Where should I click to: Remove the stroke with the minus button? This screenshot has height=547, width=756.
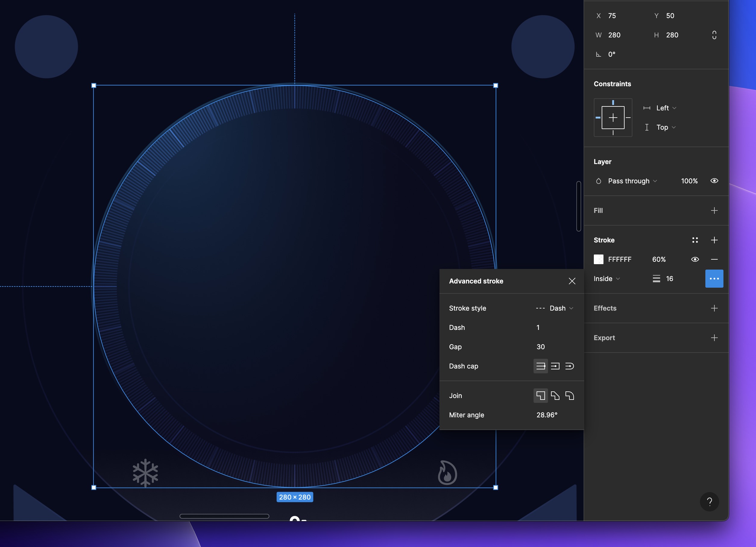pos(714,259)
